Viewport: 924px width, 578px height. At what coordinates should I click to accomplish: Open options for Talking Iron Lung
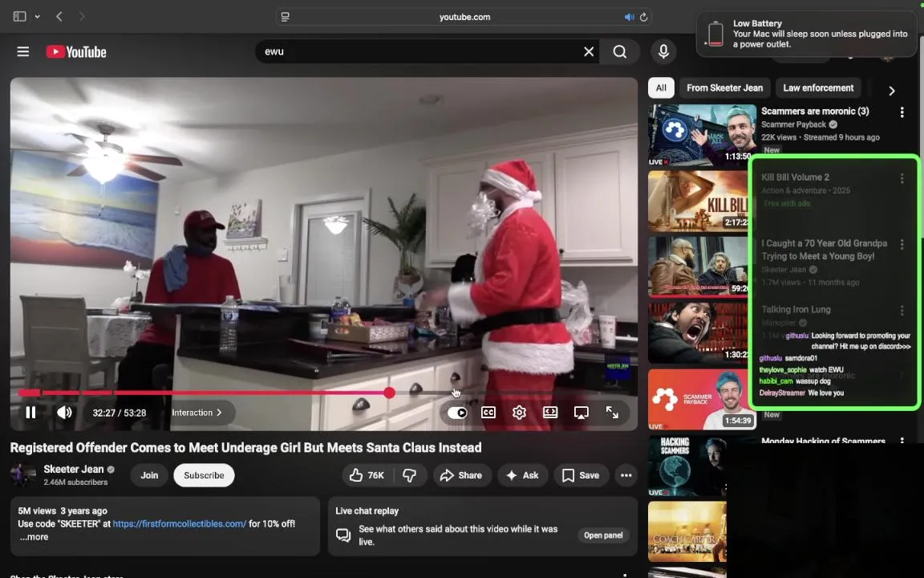pos(902,310)
